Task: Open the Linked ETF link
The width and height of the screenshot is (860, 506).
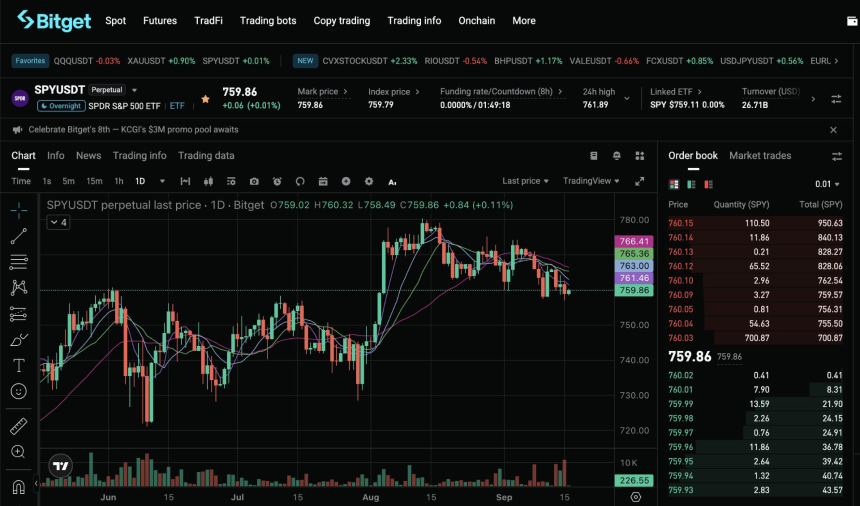Action: click(676, 92)
